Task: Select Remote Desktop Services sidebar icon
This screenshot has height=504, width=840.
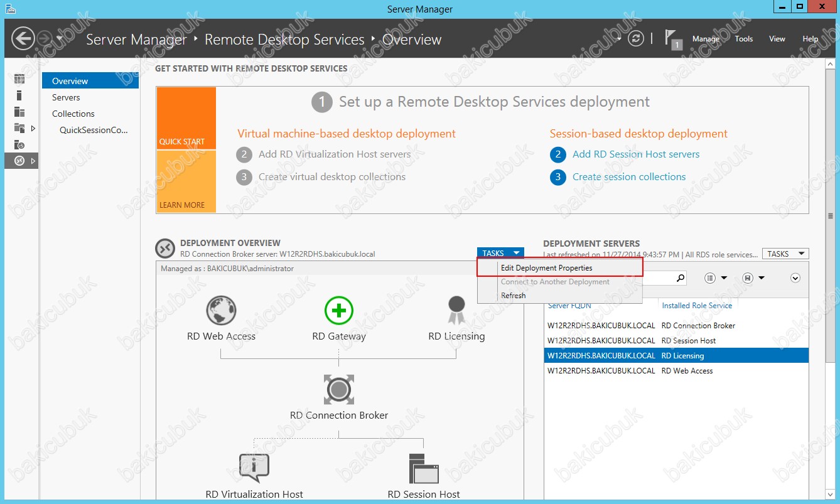Action: (19, 161)
